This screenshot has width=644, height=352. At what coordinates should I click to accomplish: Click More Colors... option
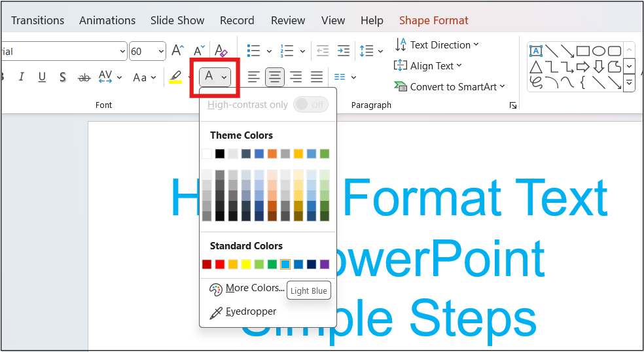coord(247,289)
